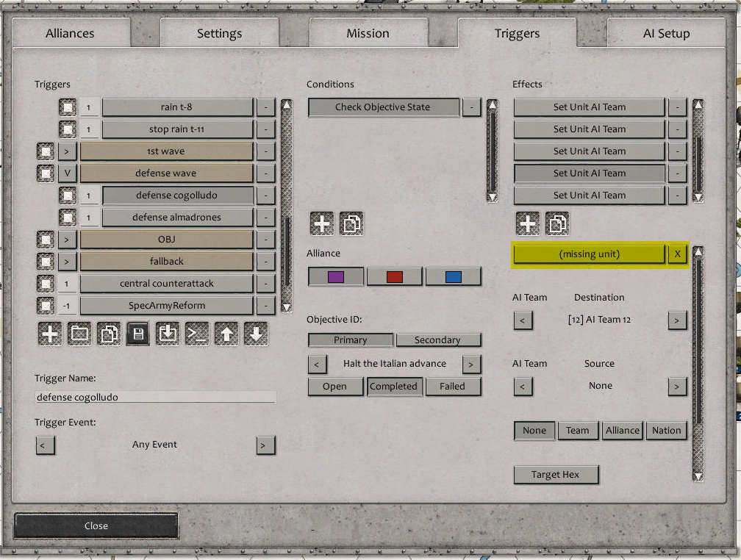
Task: Choose next destination AI Team after 12
Action: point(677,320)
